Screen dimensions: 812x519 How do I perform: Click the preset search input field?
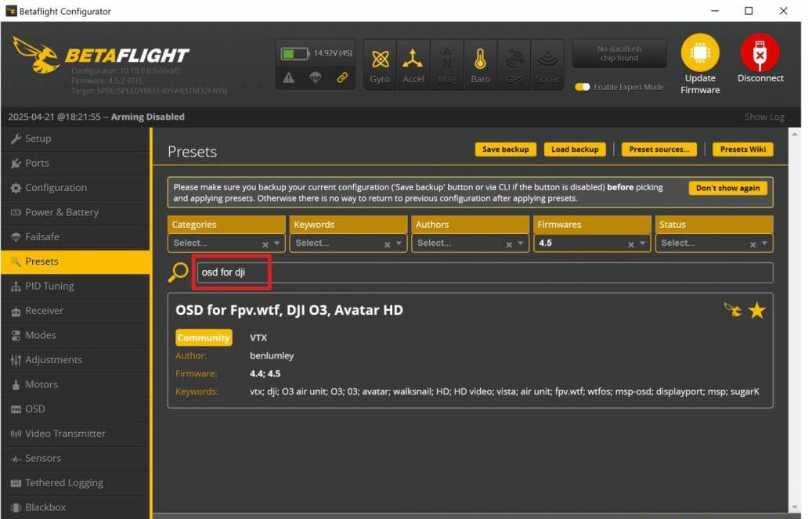pyautogui.click(x=485, y=272)
